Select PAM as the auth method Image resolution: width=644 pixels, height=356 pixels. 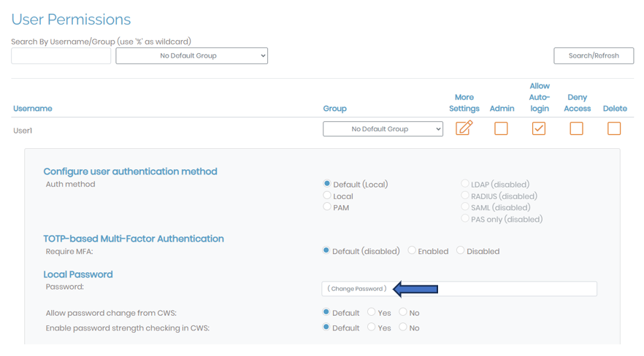[x=326, y=207]
